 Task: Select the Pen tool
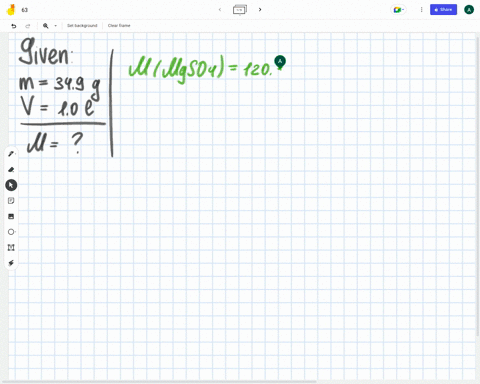[11, 154]
